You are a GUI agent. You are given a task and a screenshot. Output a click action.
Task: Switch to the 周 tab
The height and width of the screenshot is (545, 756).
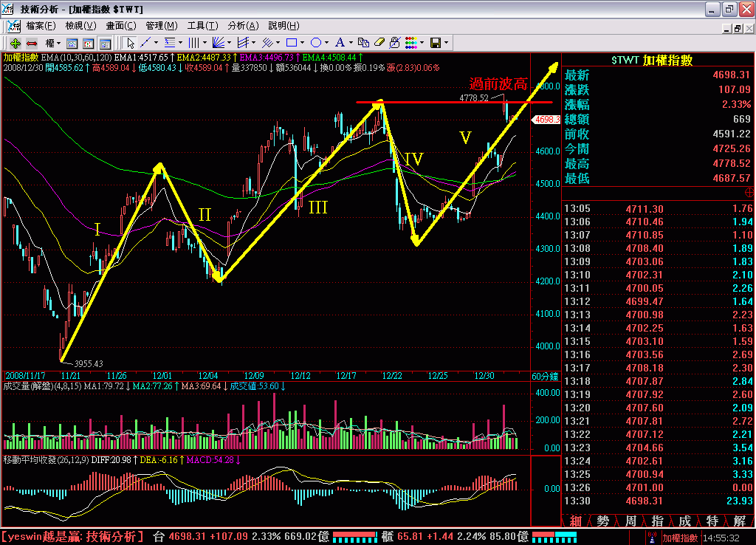(630, 521)
